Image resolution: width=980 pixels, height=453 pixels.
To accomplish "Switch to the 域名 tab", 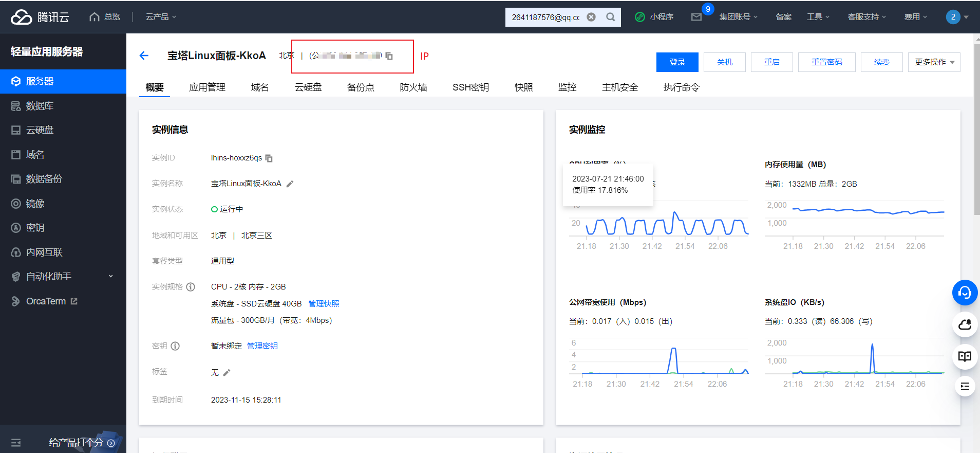I will [260, 87].
